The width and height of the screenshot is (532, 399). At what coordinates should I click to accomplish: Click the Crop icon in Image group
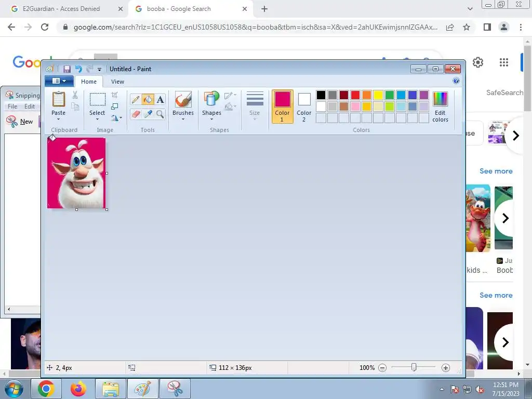115,95
